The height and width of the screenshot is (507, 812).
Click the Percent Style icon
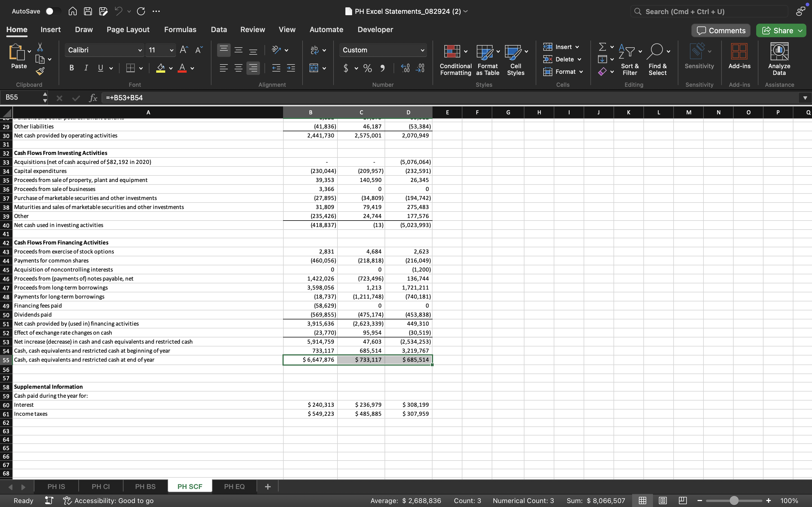(367, 68)
